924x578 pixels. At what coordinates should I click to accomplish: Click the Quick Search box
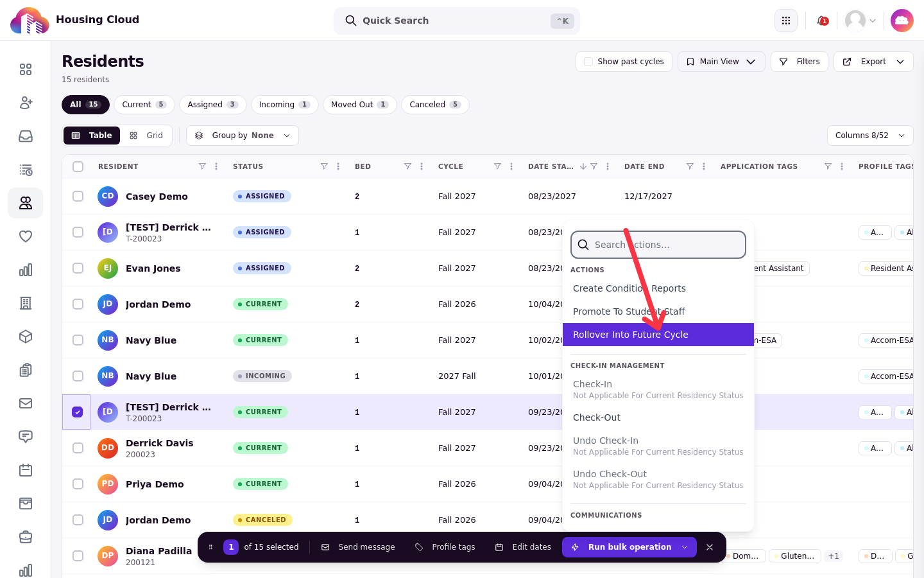point(457,21)
